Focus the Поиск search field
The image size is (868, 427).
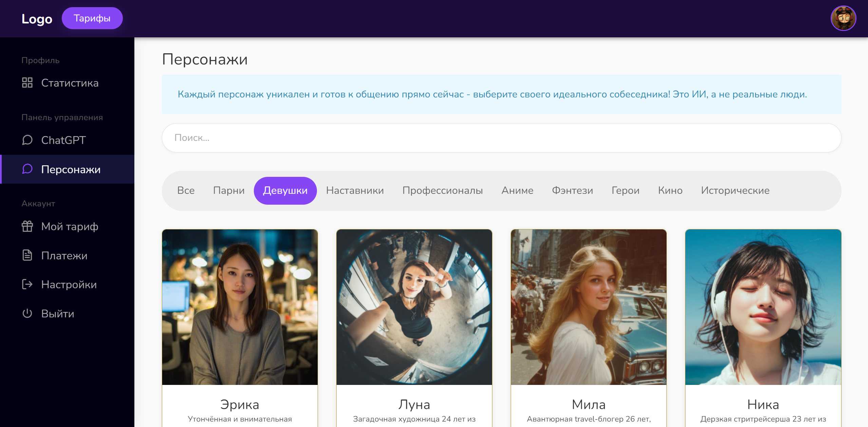(x=501, y=138)
